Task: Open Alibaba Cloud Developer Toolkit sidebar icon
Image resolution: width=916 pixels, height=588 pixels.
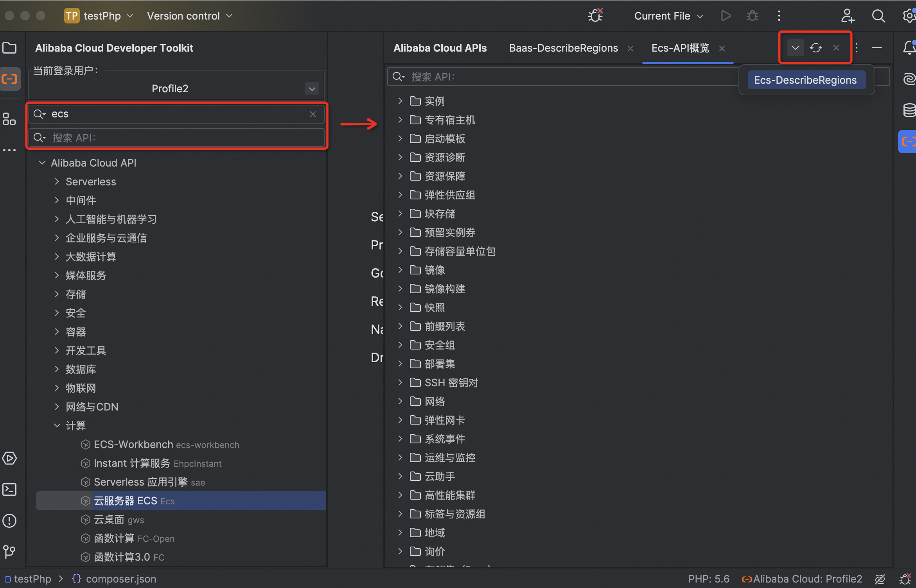Action: point(9,79)
